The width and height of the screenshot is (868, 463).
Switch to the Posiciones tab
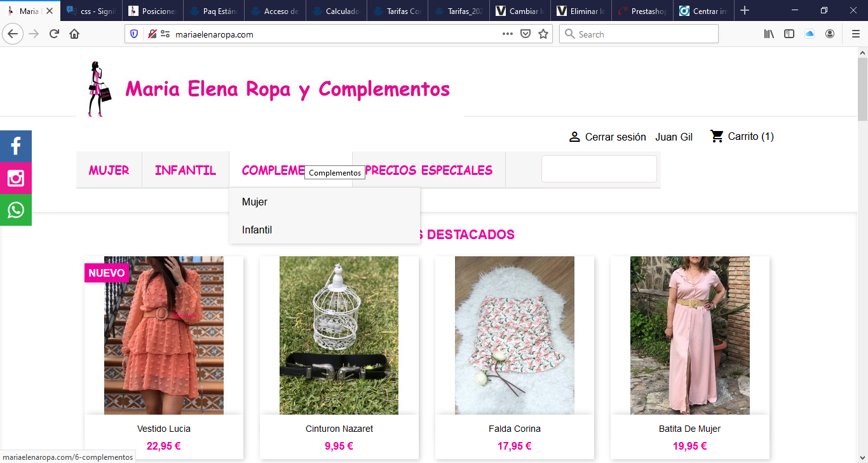153,11
